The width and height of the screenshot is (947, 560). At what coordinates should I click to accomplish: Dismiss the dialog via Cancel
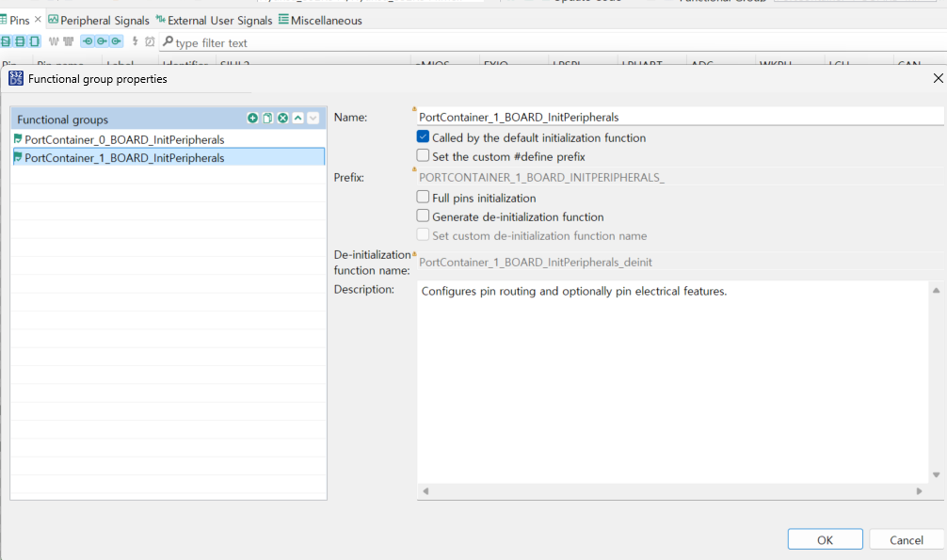pyautogui.click(x=905, y=538)
